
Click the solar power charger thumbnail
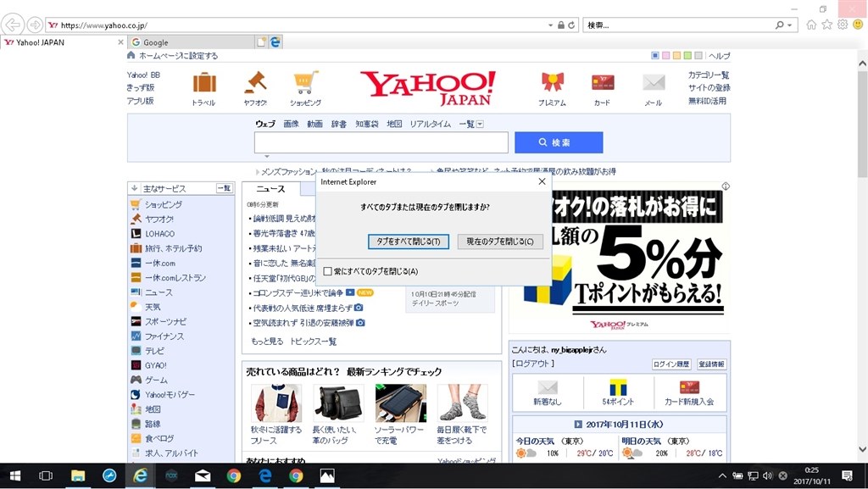coord(401,403)
